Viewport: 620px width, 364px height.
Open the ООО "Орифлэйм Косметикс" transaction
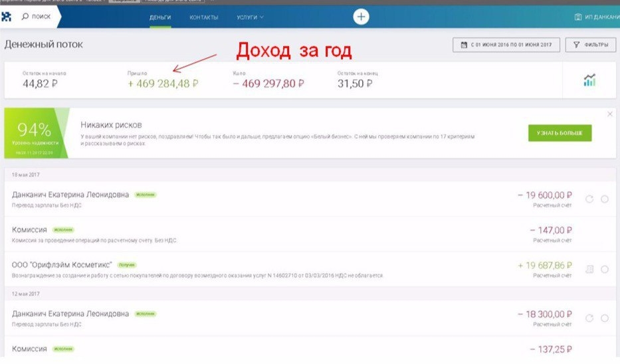62,265
